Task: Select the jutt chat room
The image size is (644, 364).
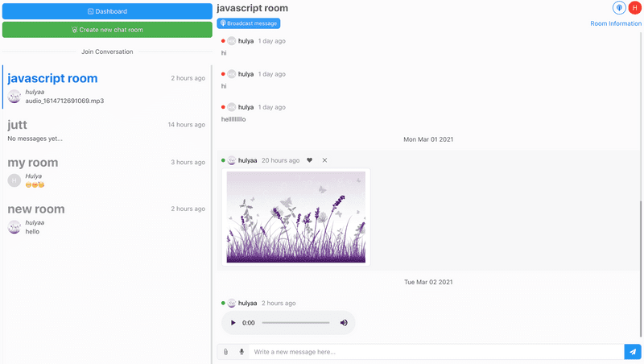Action: [x=105, y=130]
